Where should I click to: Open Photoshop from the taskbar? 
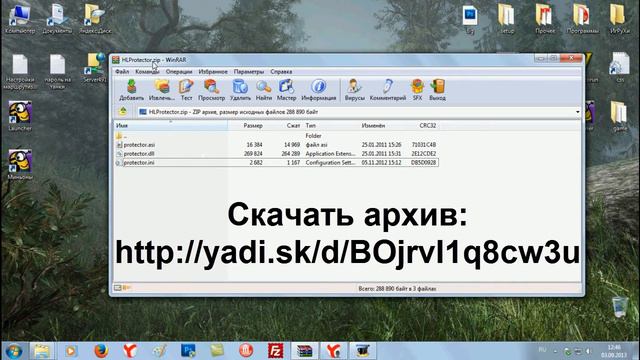point(188,351)
